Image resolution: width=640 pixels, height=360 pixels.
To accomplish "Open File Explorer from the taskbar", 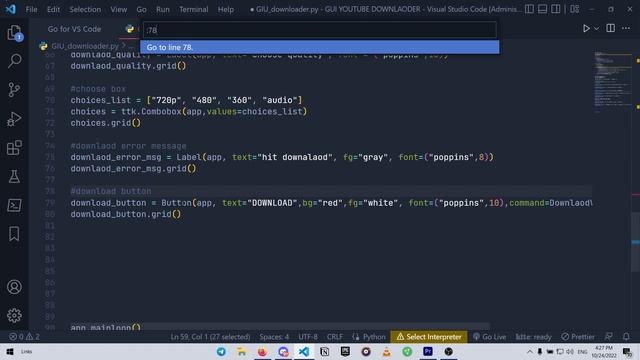I will click(x=242, y=351).
